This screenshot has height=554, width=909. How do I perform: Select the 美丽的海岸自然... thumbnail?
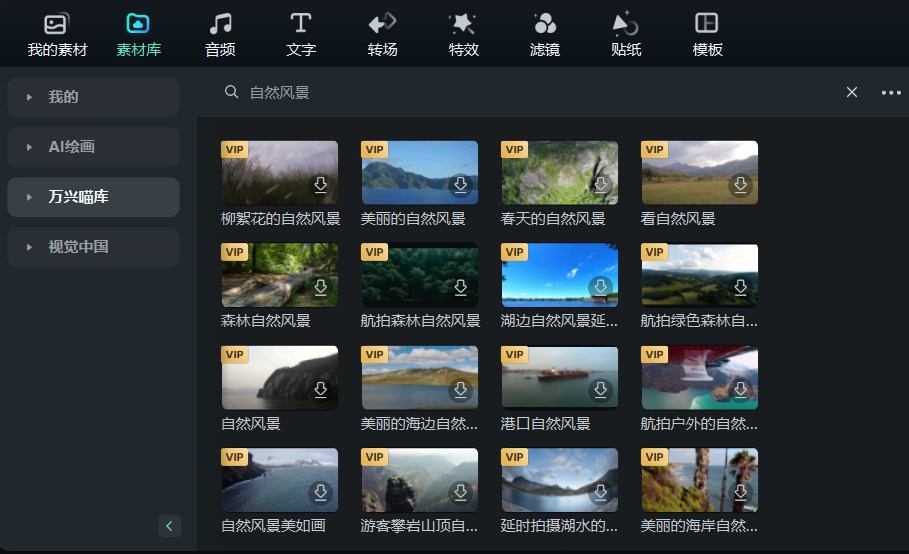[700, 480]
